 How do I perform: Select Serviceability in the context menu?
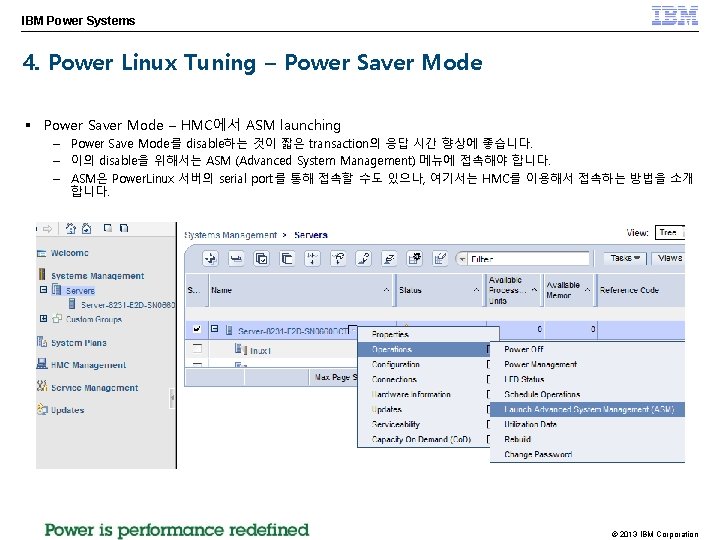point(424,425)
